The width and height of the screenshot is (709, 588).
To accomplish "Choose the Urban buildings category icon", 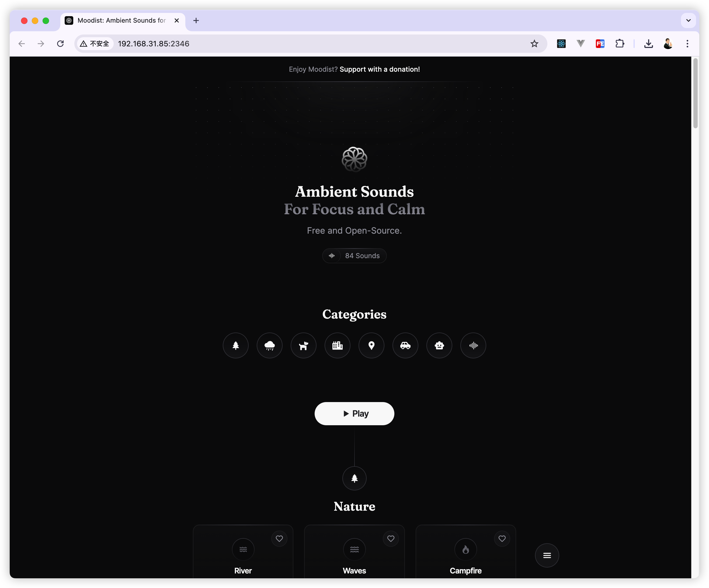I will tap(337, 345).
